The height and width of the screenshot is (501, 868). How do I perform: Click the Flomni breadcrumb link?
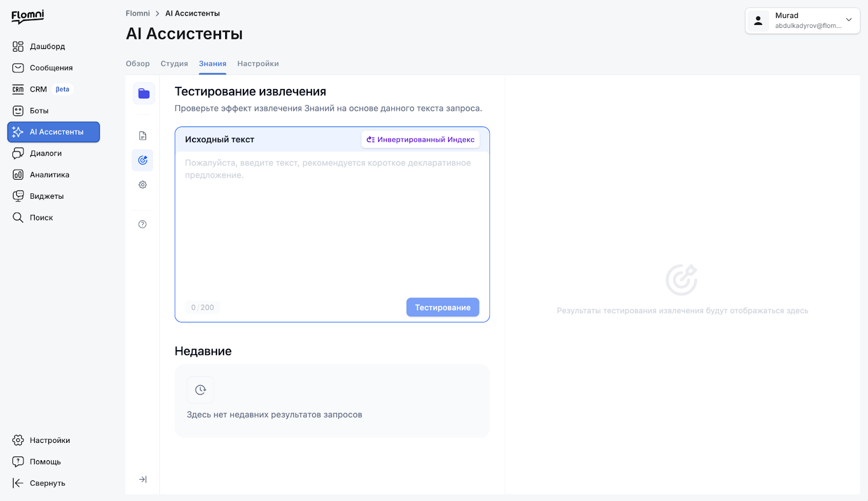[x=138, y=13]
